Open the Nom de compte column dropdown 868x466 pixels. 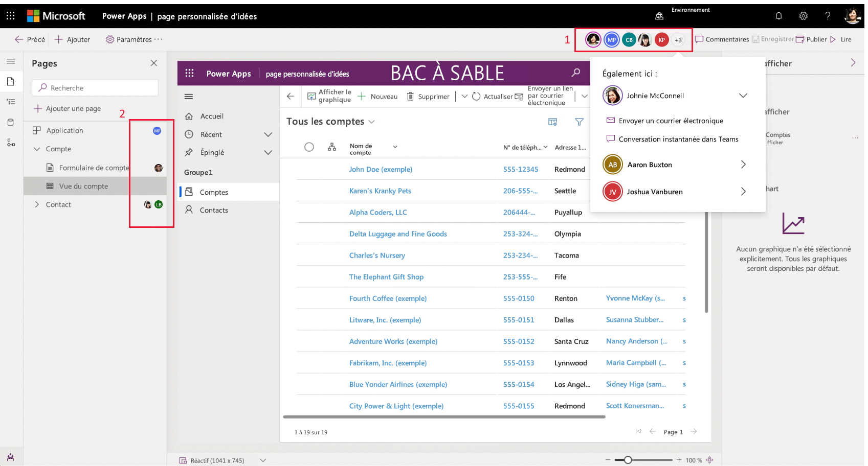(x=395, y=147)
